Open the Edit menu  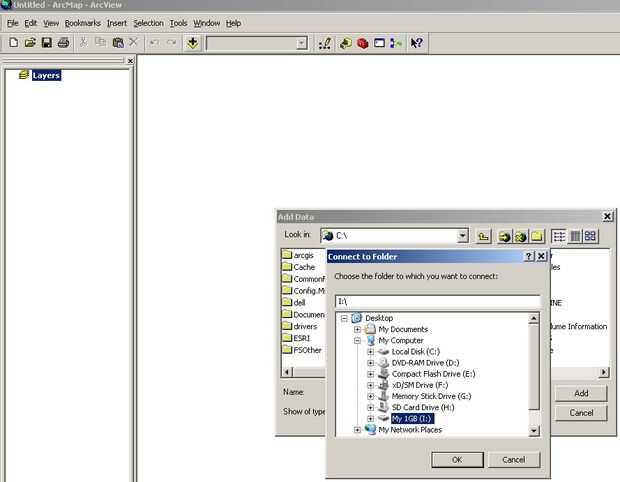[30, 23]
